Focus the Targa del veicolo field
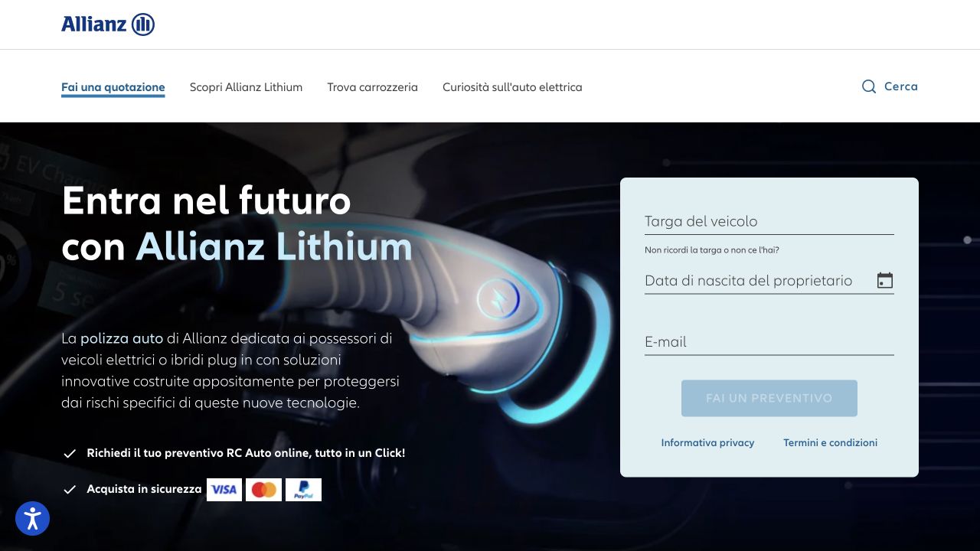The image size is (980, 551). click(x=769, y=221)
